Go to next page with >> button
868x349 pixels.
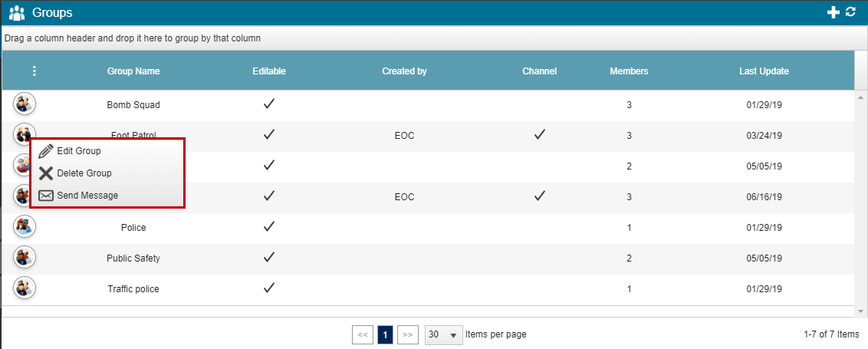click(408, 334)
